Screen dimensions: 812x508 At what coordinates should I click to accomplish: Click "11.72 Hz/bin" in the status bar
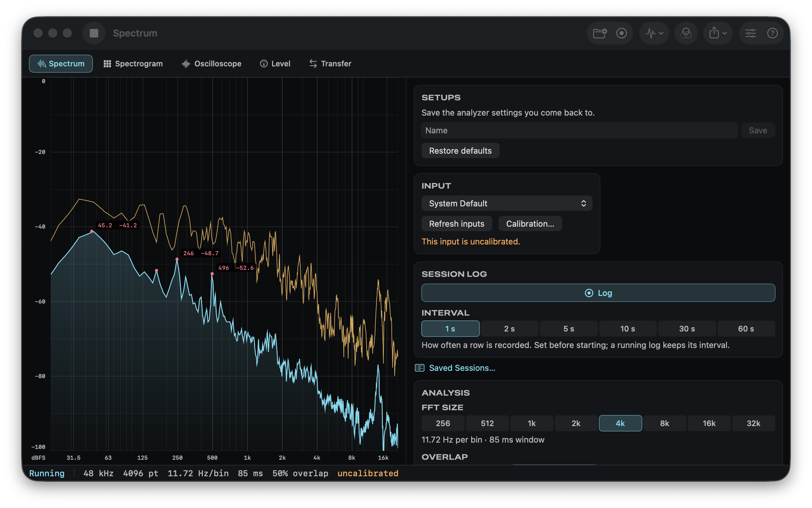coord(198,473)
